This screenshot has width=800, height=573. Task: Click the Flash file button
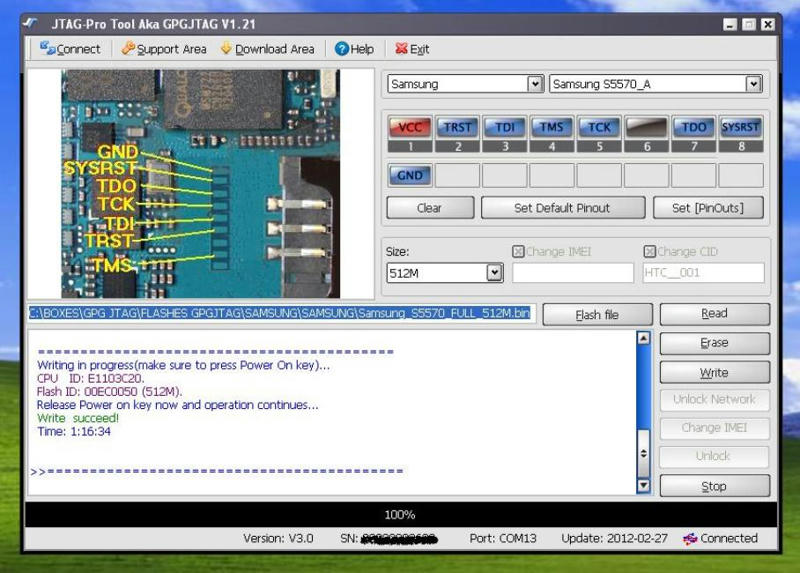597,314
